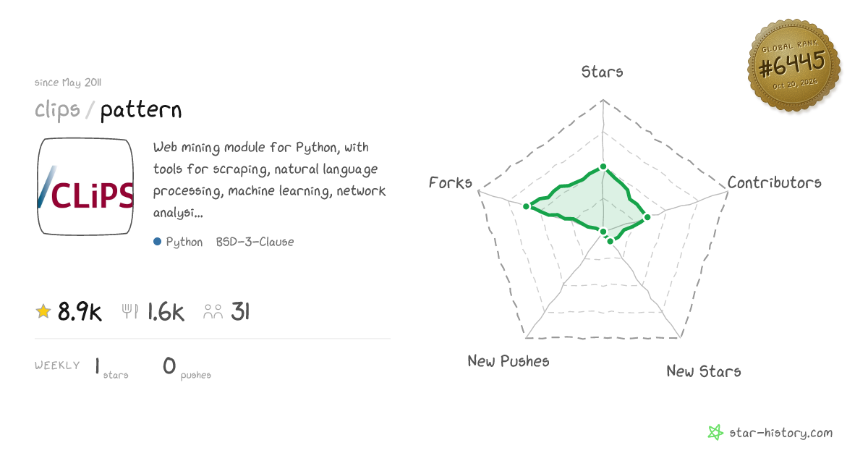868x456 pixels.
Task: Click the BSD-3-Clause license label
Action: pos(255,242)
